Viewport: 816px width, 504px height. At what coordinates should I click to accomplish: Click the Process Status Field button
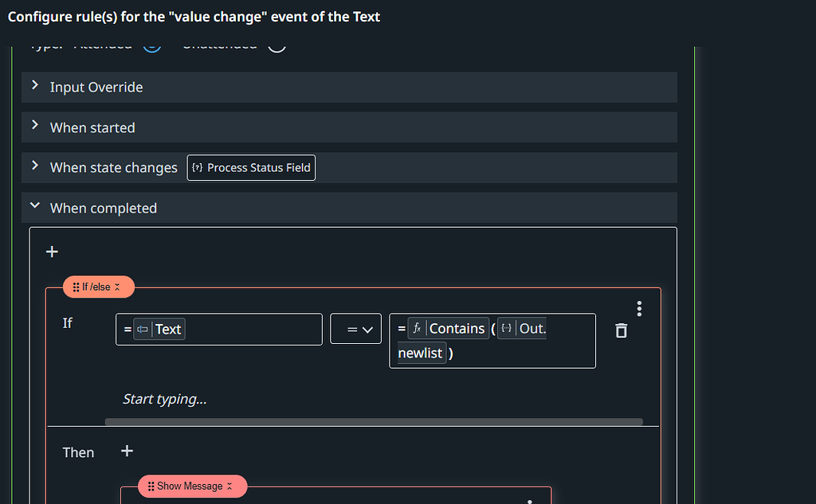pyautogui.click(x=250, y=167)
